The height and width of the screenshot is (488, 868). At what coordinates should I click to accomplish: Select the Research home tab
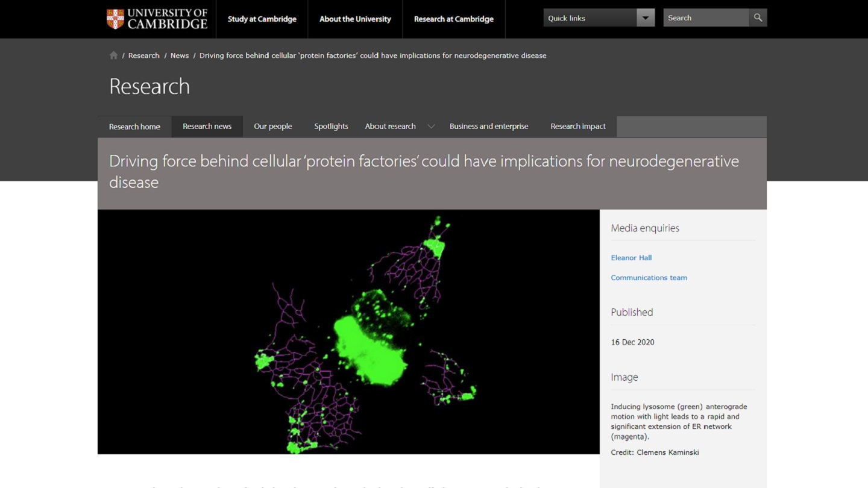[134, 127]
